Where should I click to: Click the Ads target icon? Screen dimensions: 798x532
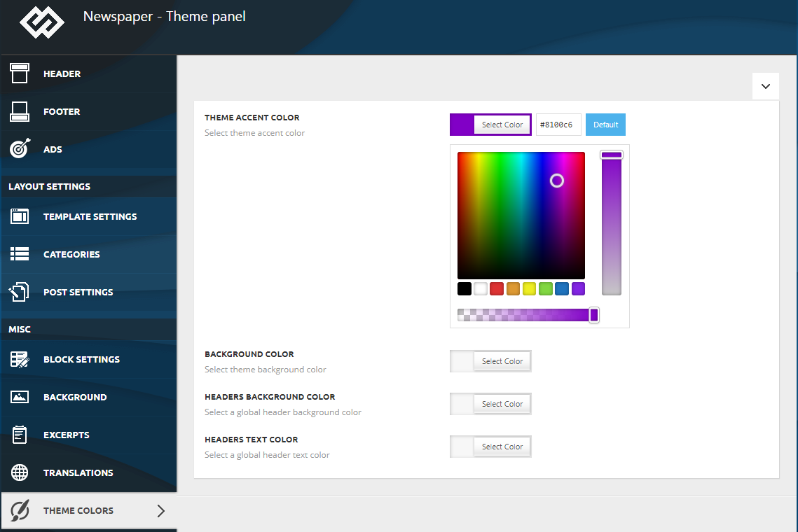20,148
